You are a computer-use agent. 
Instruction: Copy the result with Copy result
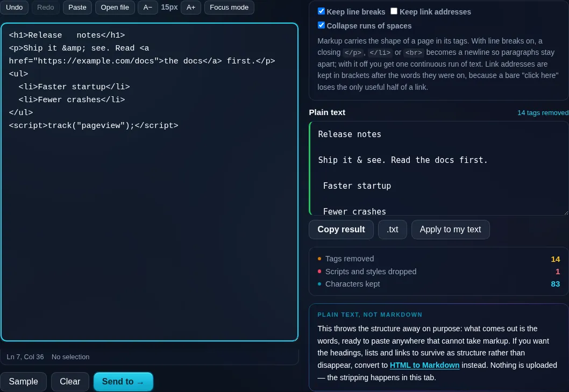pos(341,230)
